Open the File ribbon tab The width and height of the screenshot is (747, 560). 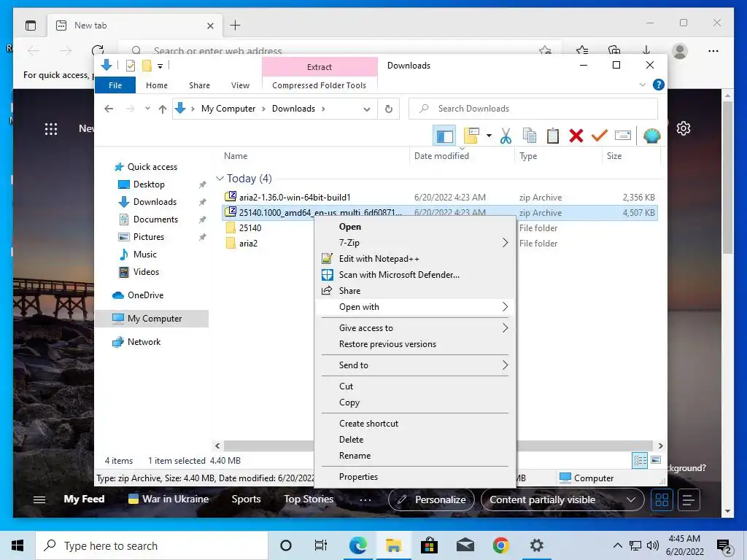click(x=115, y=85)
